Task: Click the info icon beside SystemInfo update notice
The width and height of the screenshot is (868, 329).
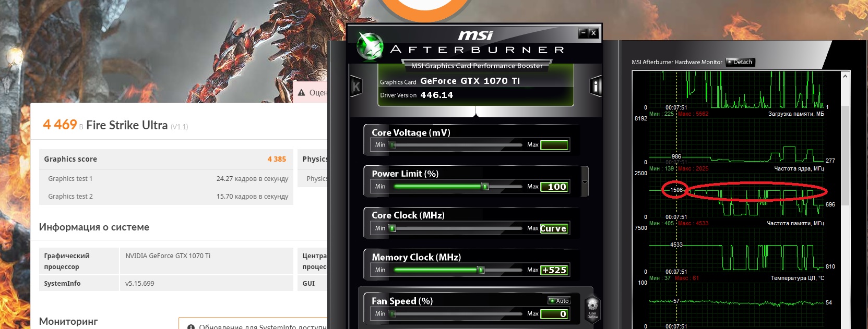Action: click(x=191, y=327)
